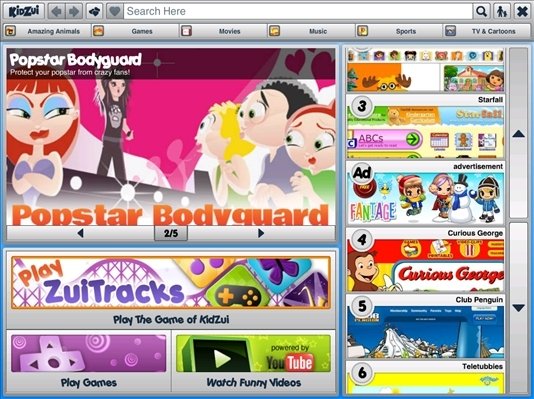Click the sidebar list down arrow

(518, 308)
